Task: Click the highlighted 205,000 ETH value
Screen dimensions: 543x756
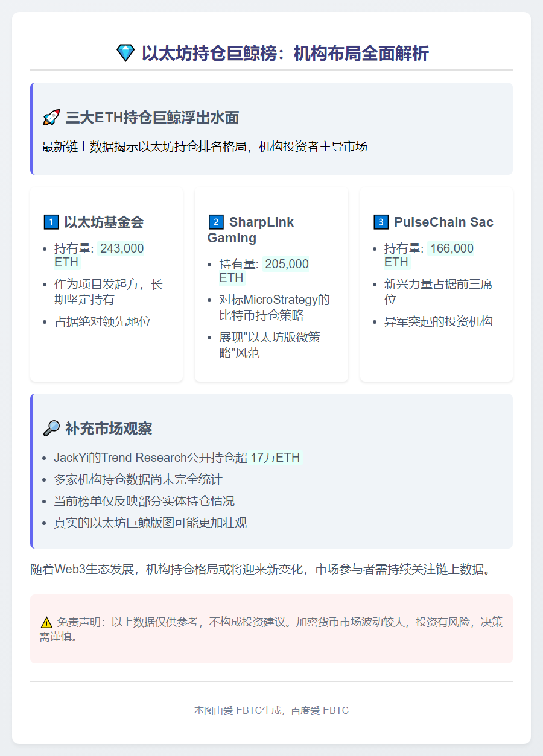Action: (x=264, y=271)
